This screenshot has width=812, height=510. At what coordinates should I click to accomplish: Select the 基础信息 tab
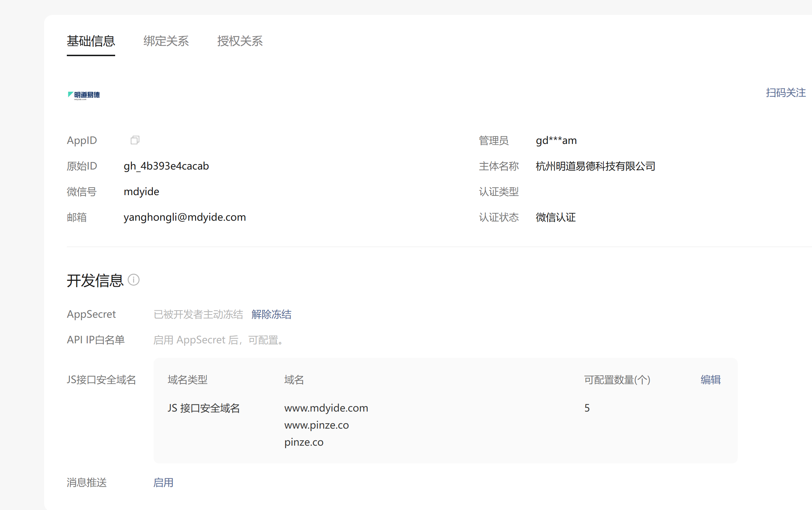click(x=91, y=41)
